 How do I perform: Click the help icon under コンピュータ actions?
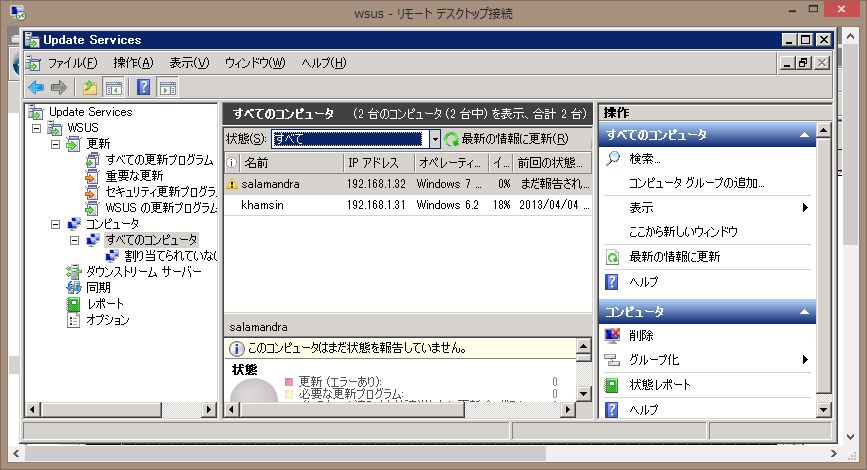coord(612,410)
